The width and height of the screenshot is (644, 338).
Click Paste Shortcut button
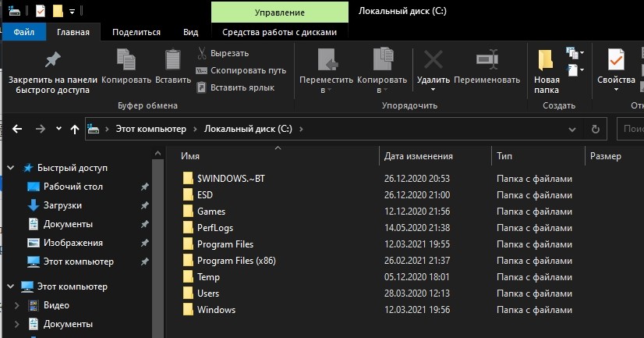235,87
